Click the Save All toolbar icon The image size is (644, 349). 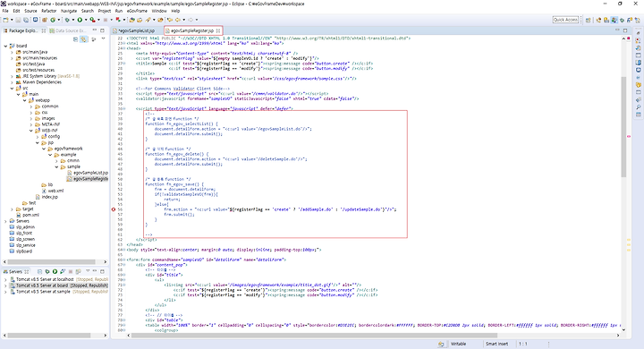(x=26, y=20)
